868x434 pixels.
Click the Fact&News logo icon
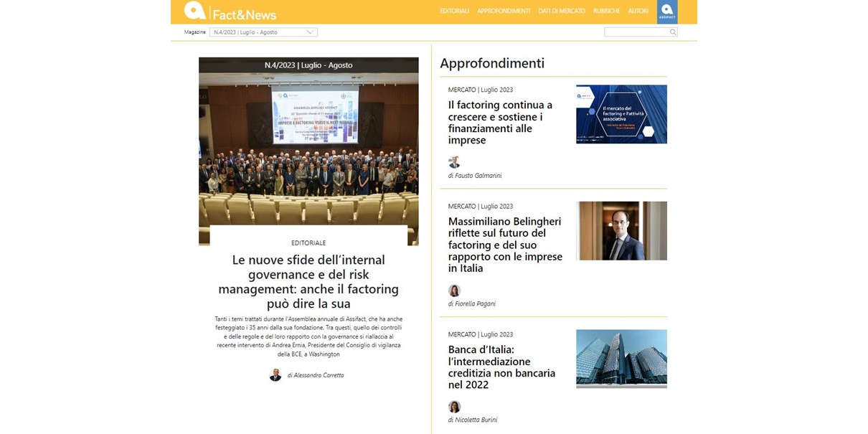click(194, 11)
